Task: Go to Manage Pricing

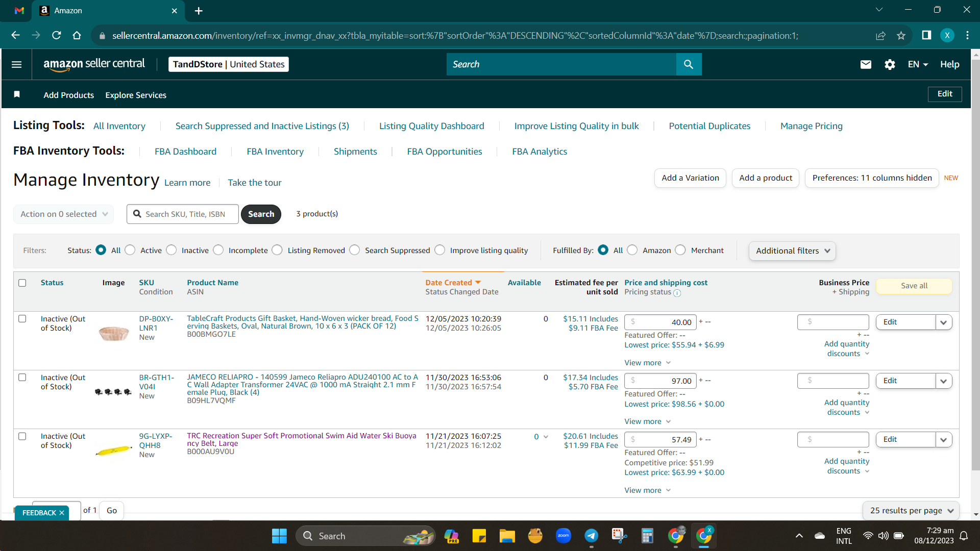Action: pos(812,126)
